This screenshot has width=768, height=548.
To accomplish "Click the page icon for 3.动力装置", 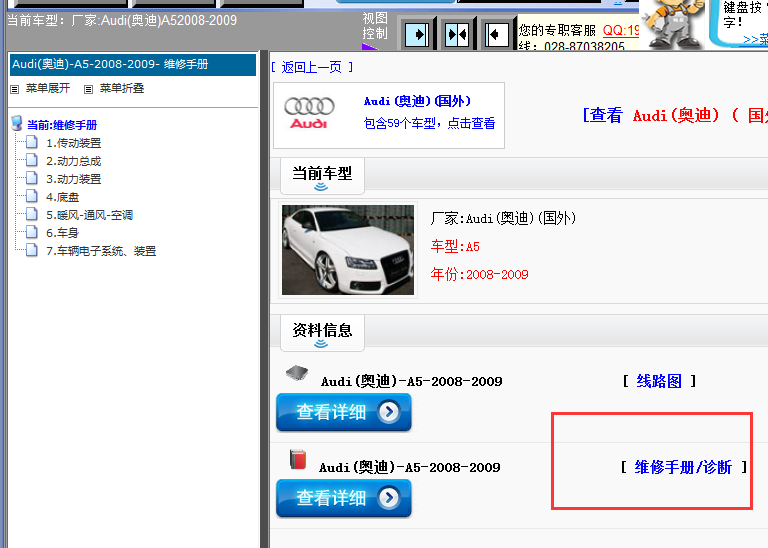I will point(32,178).
